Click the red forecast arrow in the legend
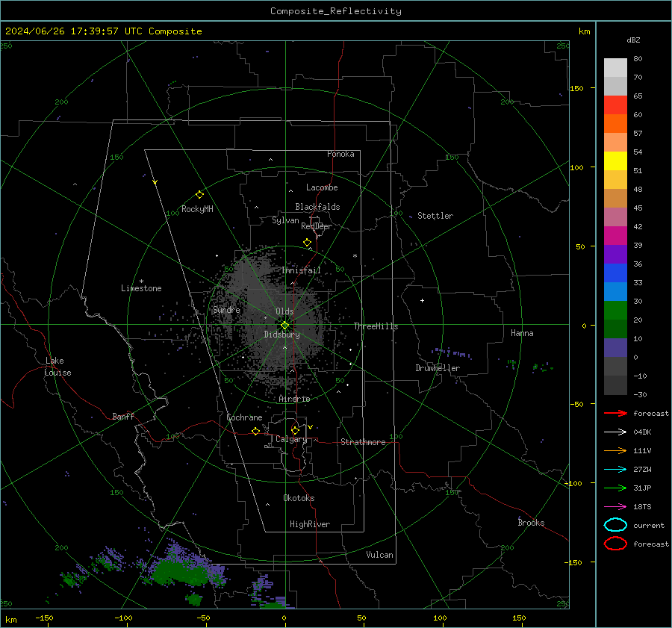Viewport: 672px width, 628px height. point(615,413)
